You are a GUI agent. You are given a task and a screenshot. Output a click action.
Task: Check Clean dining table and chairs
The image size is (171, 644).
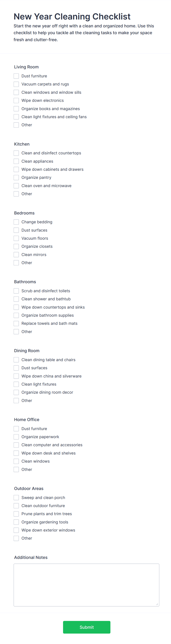pos(16,360)
